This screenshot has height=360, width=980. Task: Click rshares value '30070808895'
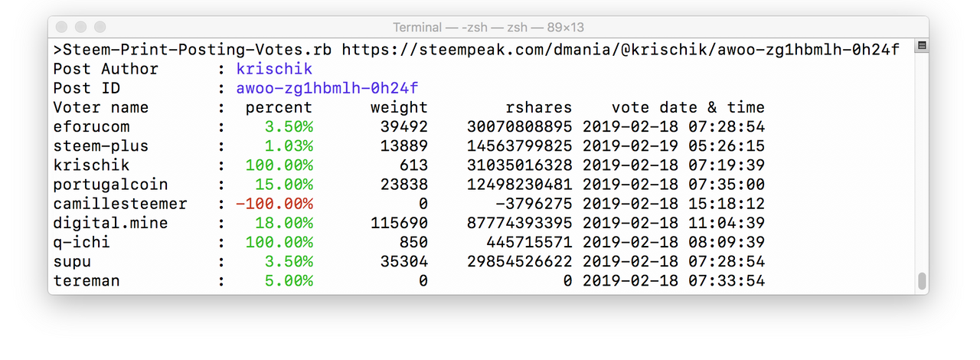click(520, 126)
